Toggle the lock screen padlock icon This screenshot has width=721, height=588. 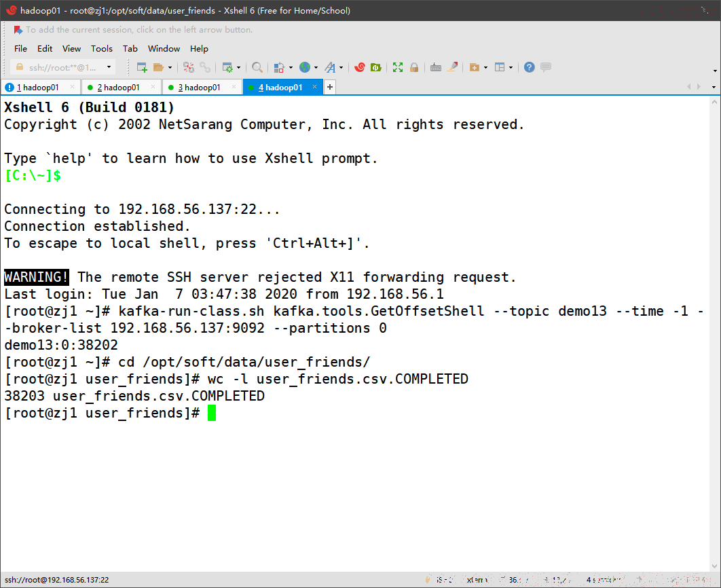(x=414, y=68)
